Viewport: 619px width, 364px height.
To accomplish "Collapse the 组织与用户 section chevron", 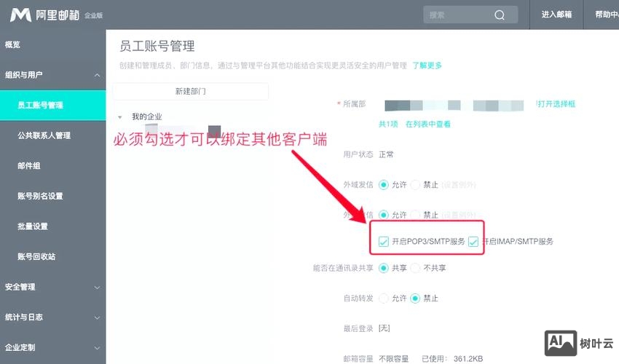I will tap(97, 75).
